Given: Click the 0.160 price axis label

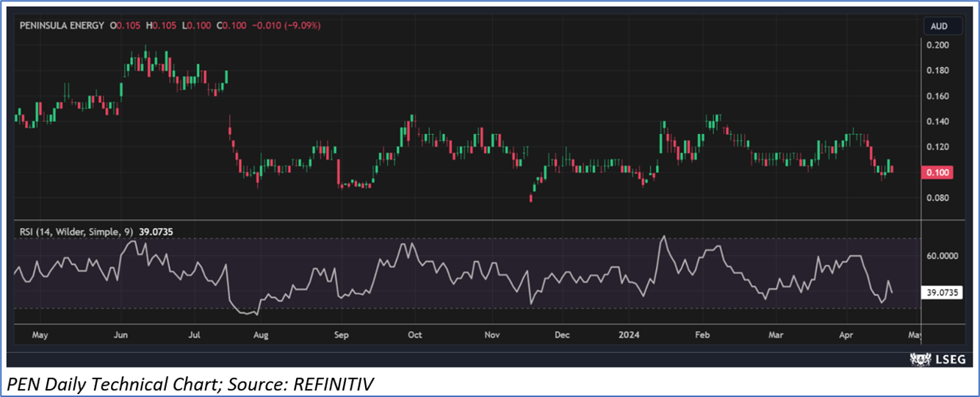Looking at the screenshot, I should [x=939, y=96].
